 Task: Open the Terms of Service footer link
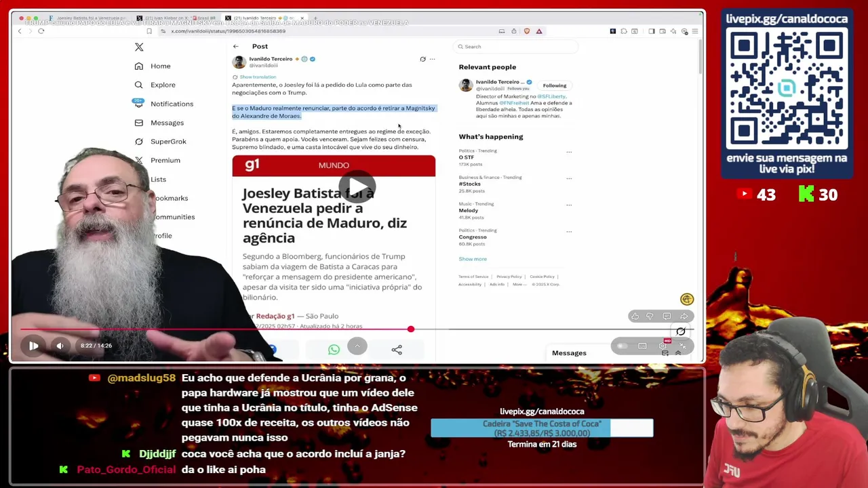(473, 277)
